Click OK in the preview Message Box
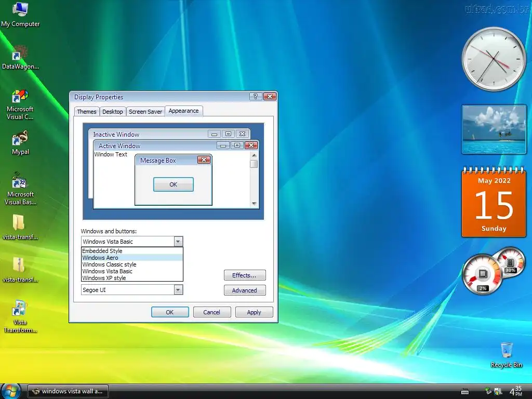This screenshot has width=532, height=399. click(x=174, y=184)
